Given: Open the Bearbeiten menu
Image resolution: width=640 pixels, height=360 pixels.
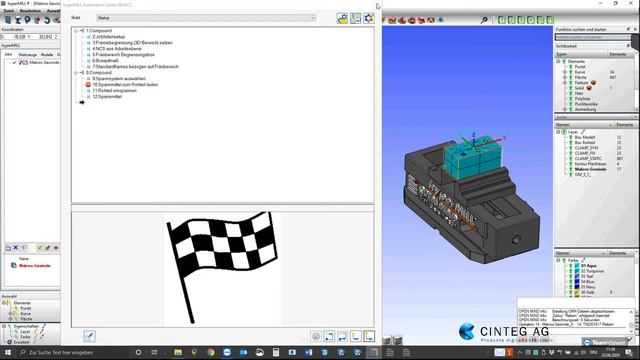Looking at the screenshot, I should (x=30, y=11).
